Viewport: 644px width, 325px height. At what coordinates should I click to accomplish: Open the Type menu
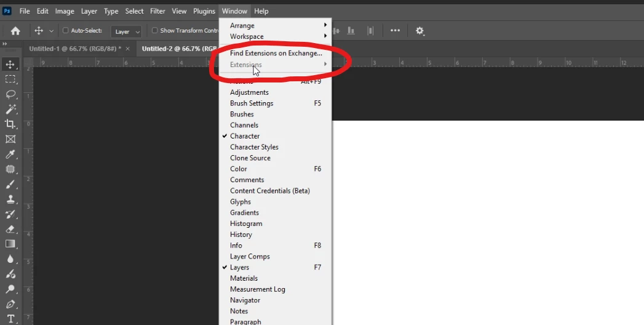coord(111,11)
